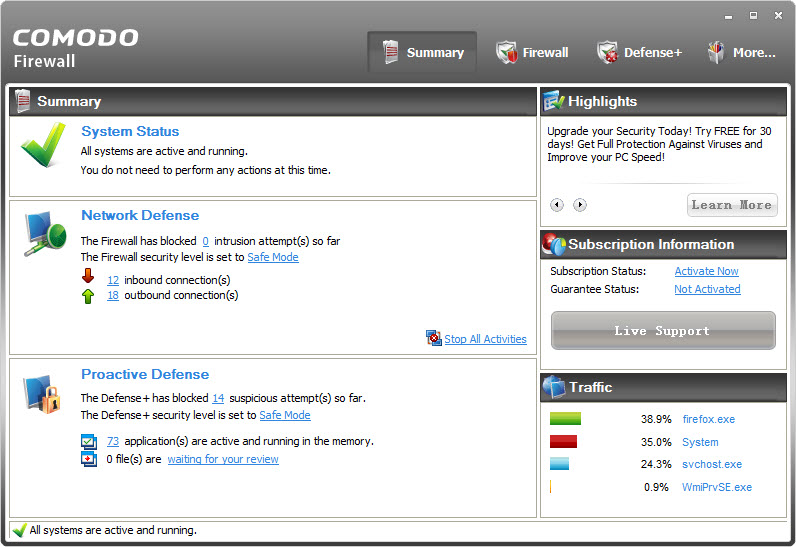The height and width of the screenshot is (547, 796).
Task: Click the 24.3% traffic value
Action: click(656, 464)
